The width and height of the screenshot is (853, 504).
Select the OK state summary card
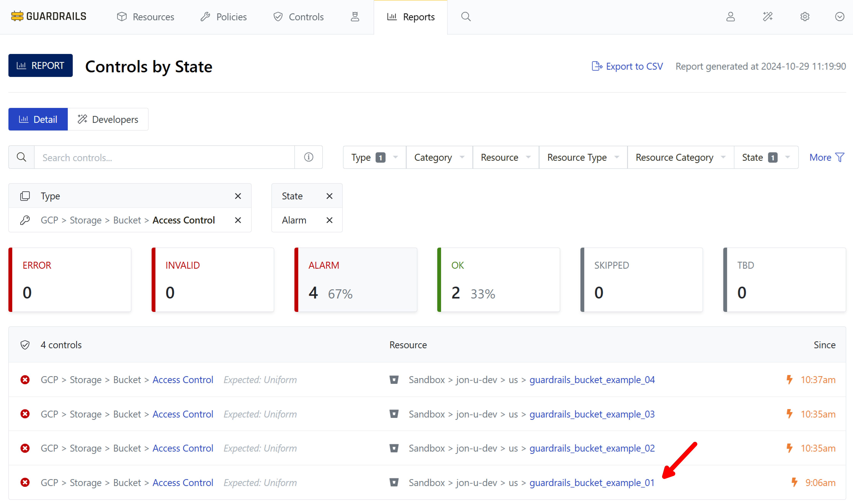tap(498, 280)
